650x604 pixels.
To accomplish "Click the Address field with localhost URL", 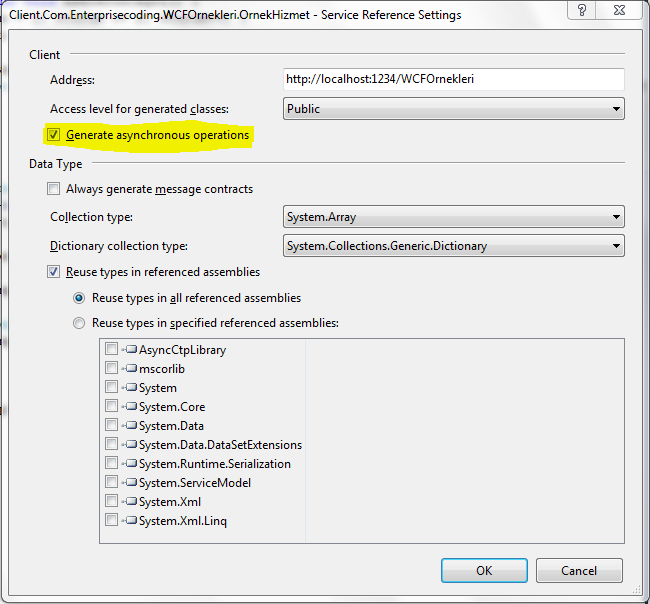I will point(454,79).
